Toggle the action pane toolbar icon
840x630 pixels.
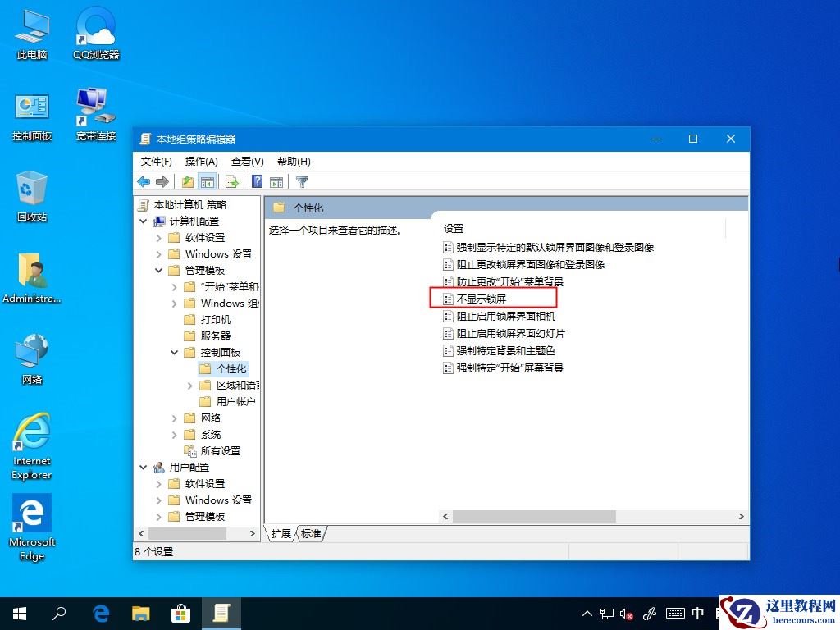point(275,181)
